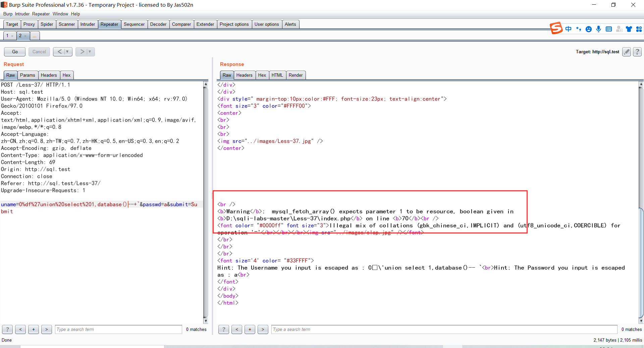Switch to the Comparer tab
Screen dimensions: 644x348
click(181, 24)
